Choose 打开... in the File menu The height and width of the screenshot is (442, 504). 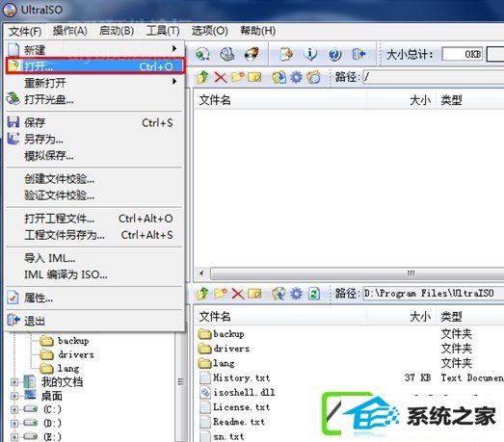(95, 66)
